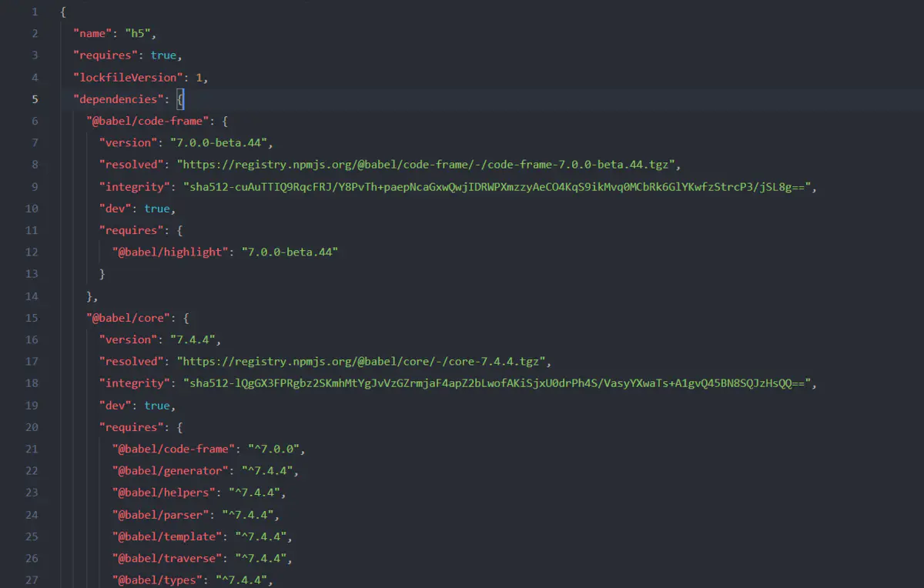Click the sha512-cuAuTTIQ9 integrity hash

[x=497, y=187]
